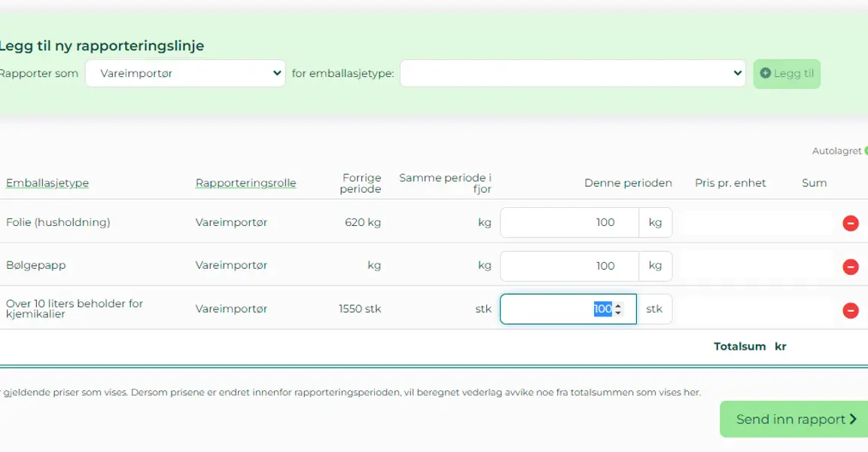868x452 pixels.
Task: Click Vareimportør role in the kjemikalier row
Action: tap(231, 309)
